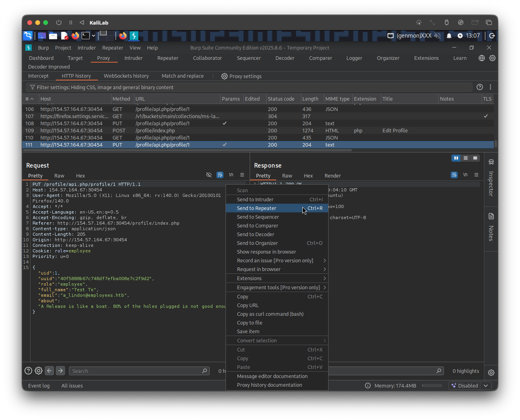Toggle hide non-printable characters in Request
The width and height of the screenshot is (520, 420).
[x=209, y=175]
